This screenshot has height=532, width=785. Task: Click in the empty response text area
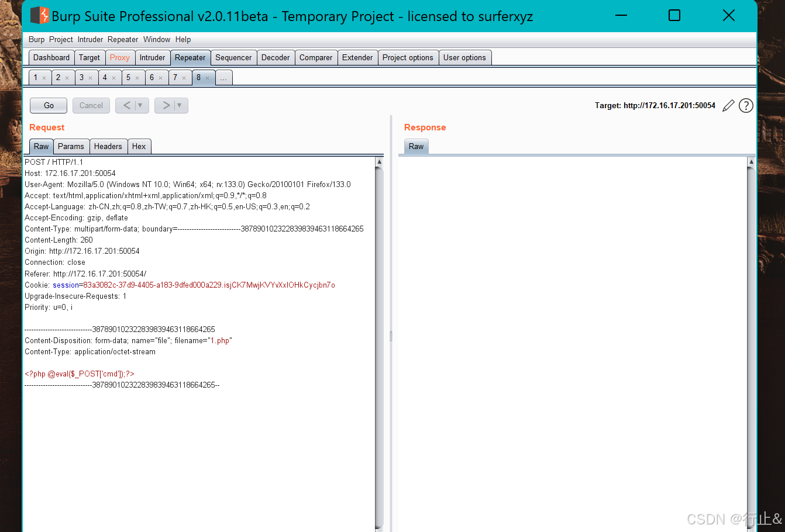tap(573, 344)
